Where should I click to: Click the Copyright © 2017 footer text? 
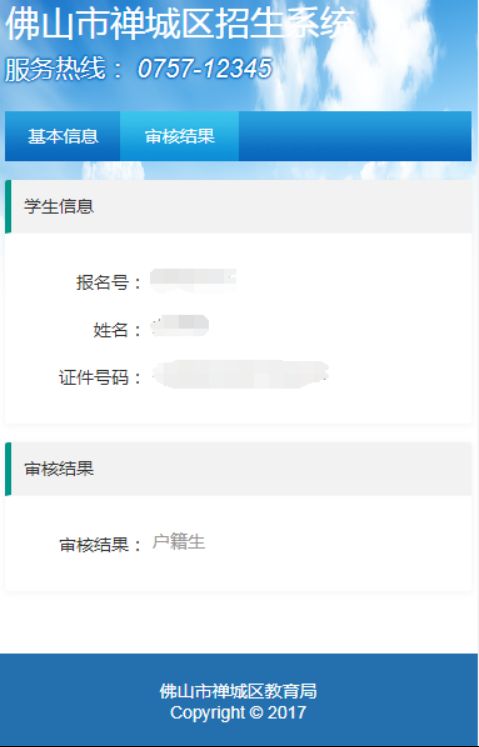pos(238,713)
